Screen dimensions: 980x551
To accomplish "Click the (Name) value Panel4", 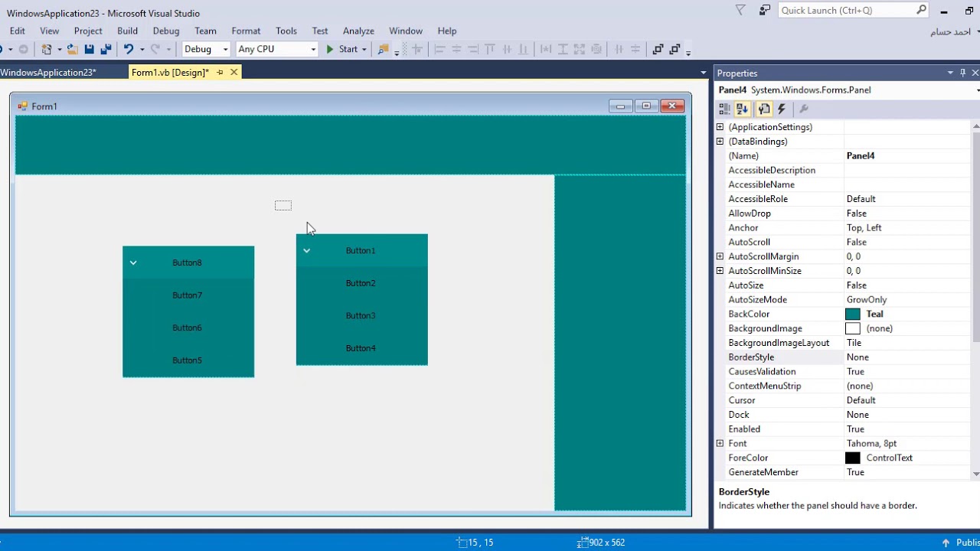I will click(x=861, y=156).
